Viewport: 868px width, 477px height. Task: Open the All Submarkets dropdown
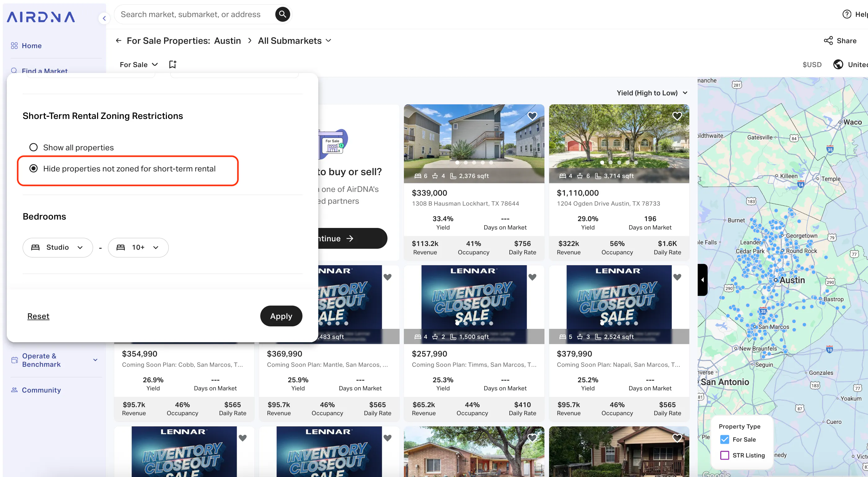tap(294, 40)
